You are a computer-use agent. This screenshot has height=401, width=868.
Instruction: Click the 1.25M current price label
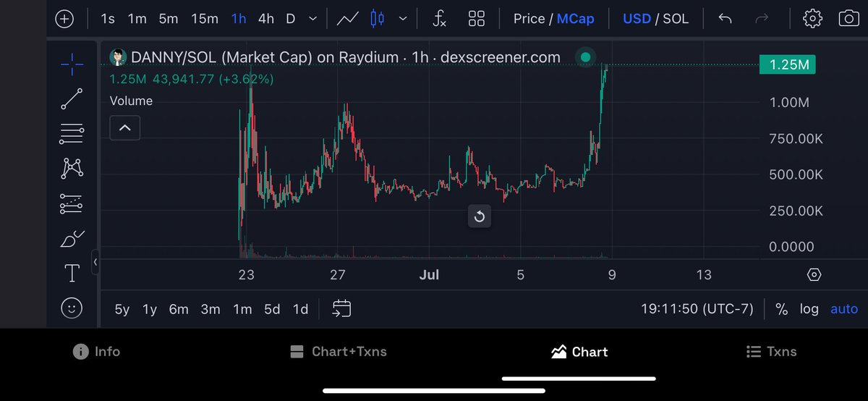point(788,65)
